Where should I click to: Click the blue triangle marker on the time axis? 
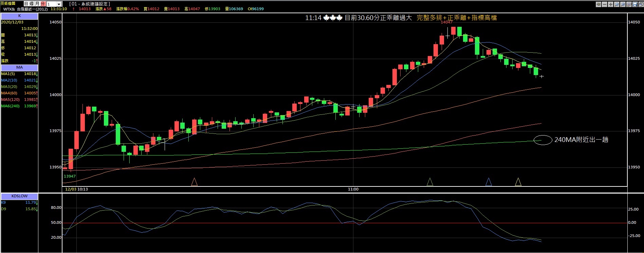click(x=489, y=182)
